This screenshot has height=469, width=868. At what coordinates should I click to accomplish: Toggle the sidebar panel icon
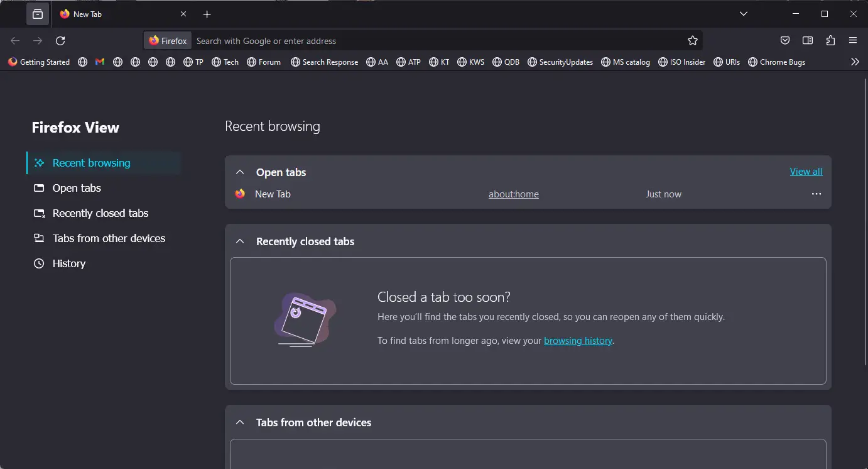click(808, 41)
